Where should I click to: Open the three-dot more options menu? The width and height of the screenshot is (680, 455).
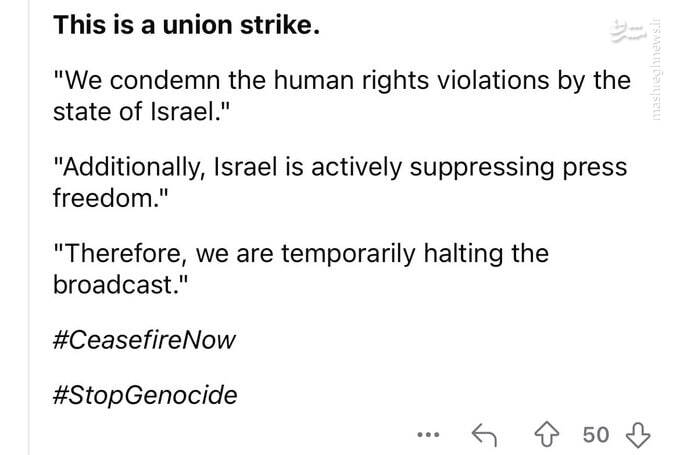pyautogui.click(x=428, y=434)
